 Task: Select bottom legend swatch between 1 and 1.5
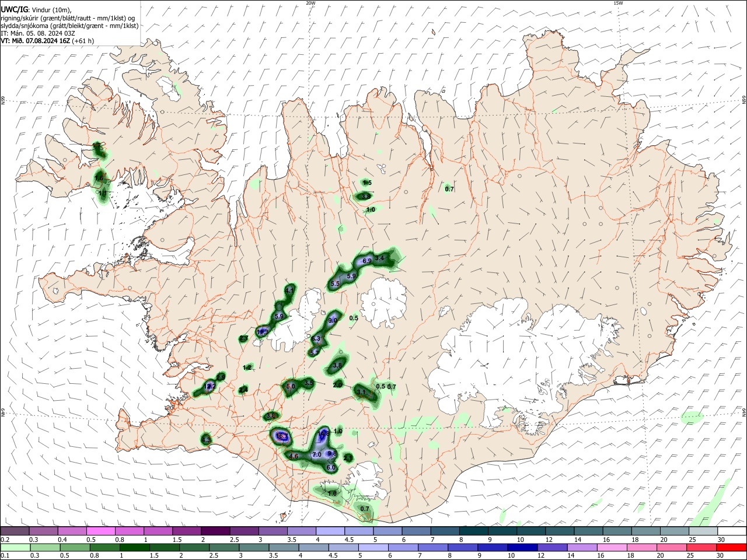134,547
